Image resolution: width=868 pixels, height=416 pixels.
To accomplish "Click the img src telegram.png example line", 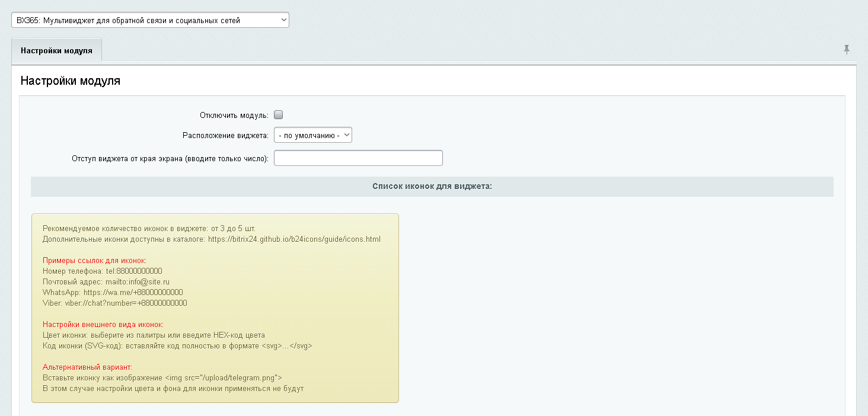I will point(162,378).
